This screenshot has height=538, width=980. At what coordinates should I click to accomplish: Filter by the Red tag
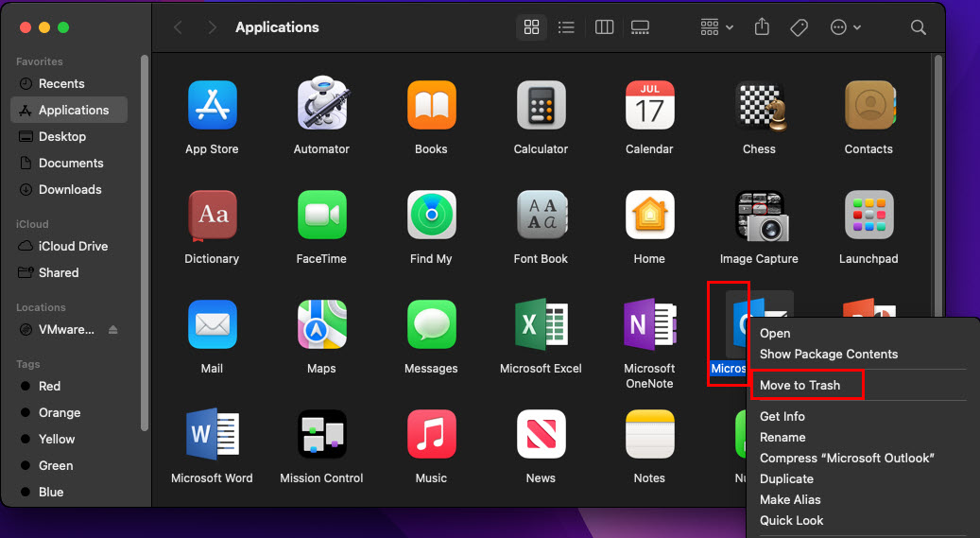(69, 387)
